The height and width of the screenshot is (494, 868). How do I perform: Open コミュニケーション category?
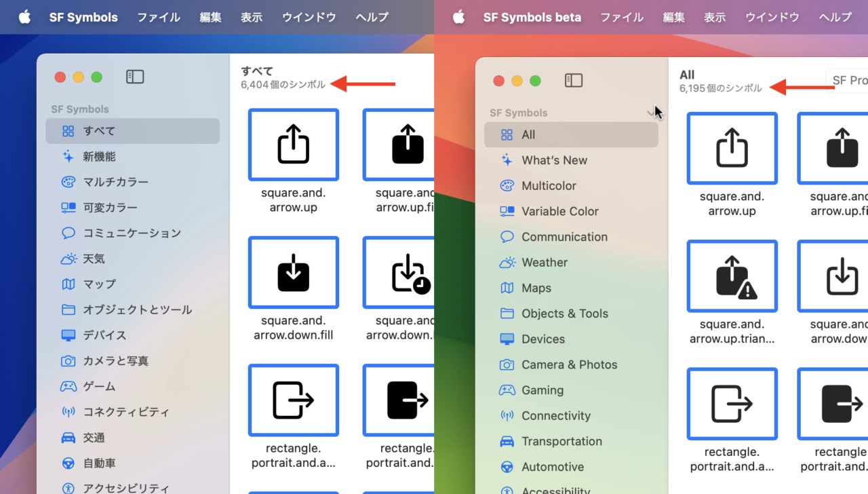133,233
